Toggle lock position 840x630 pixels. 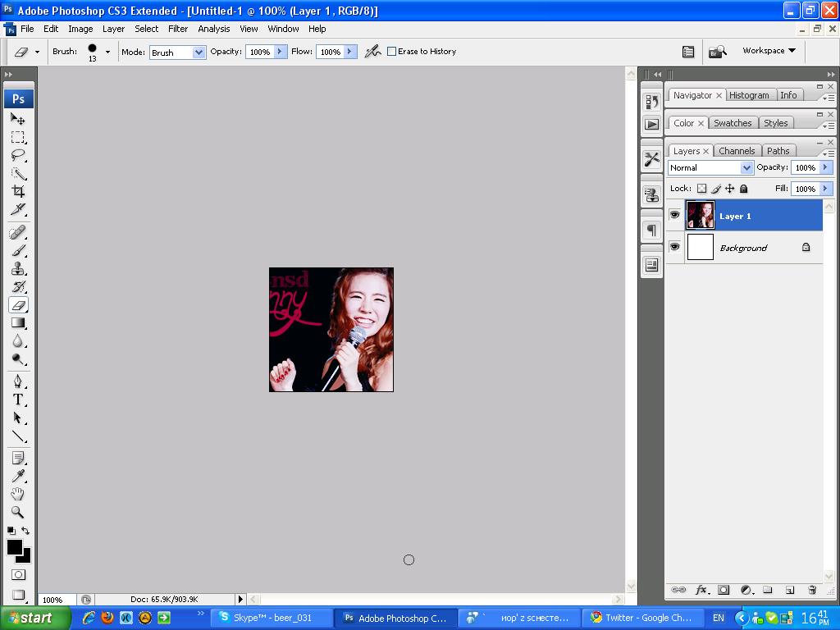tap(729, 189)
